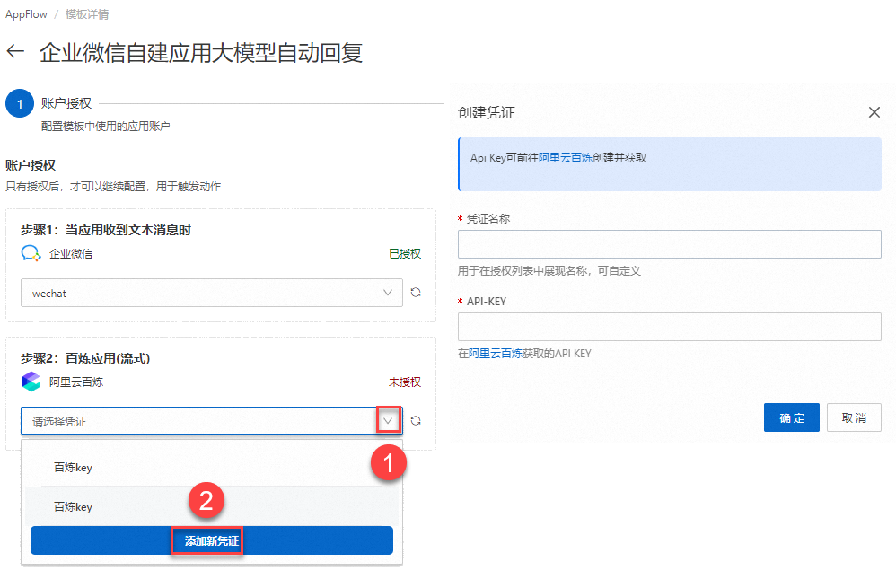Click the 未授权 status text
Viewport: 896px width, 588px height.
(x=405, y=382)
